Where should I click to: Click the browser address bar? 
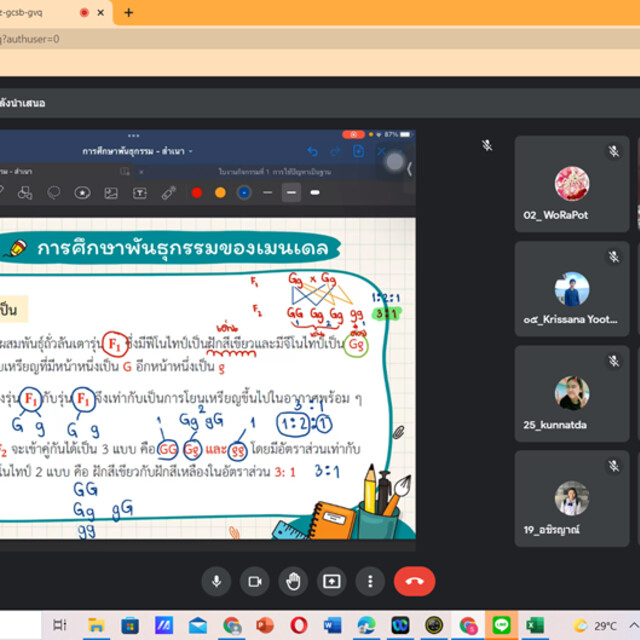pyautogui.click(x=300, y=39)
